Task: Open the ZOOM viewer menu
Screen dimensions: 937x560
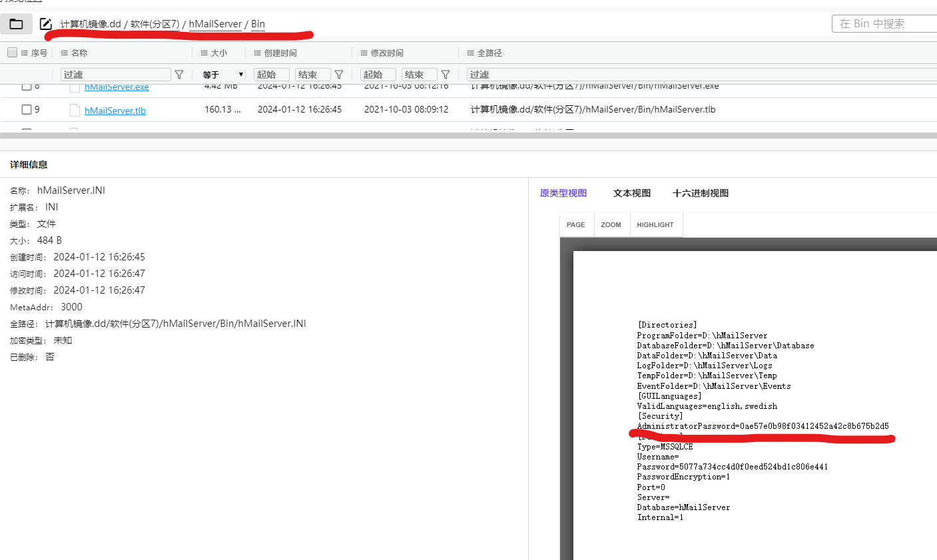Action: pos(611,225)
